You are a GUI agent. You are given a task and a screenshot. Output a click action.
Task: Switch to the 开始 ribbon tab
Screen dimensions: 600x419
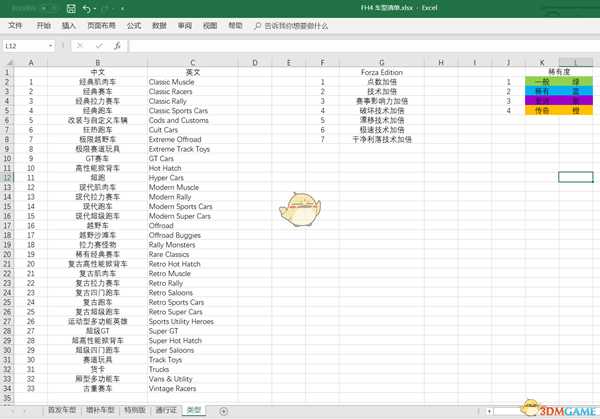(x=44, y=26)
